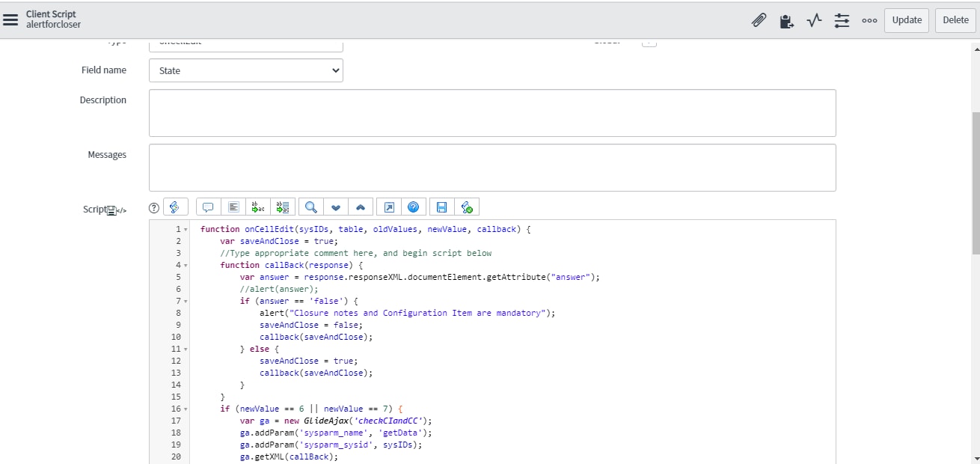Toggle the script syntax editor icon
This screenshot has width=980, height=464.
pos(175,207)
